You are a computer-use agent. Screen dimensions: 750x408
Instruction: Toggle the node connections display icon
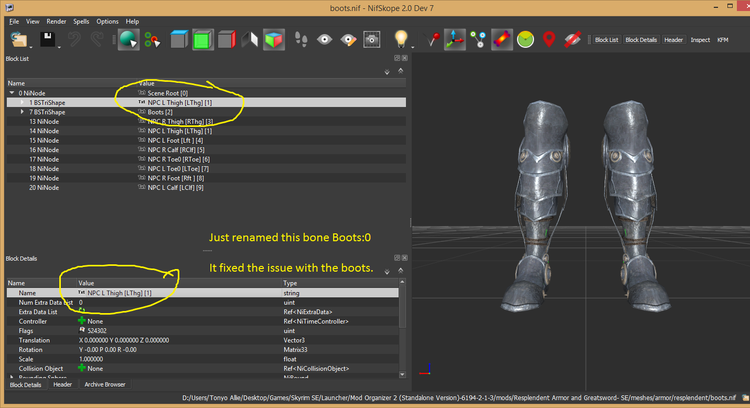point(478,39)
